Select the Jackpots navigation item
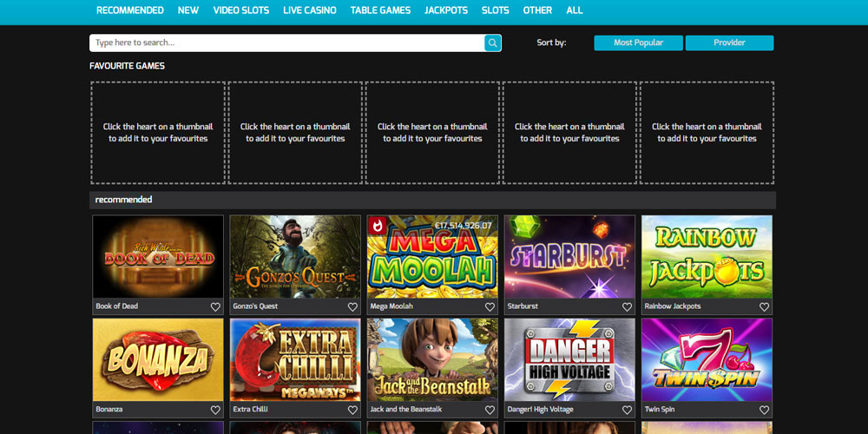The width and height of the screenshot is (868, 434). coord(446,10)
